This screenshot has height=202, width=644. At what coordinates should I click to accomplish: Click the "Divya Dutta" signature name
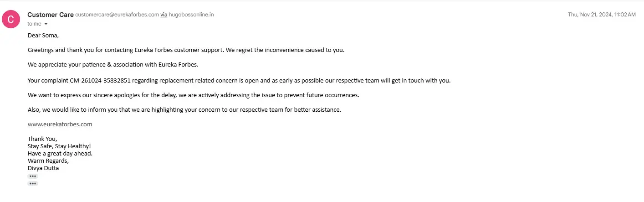[43, 168]
